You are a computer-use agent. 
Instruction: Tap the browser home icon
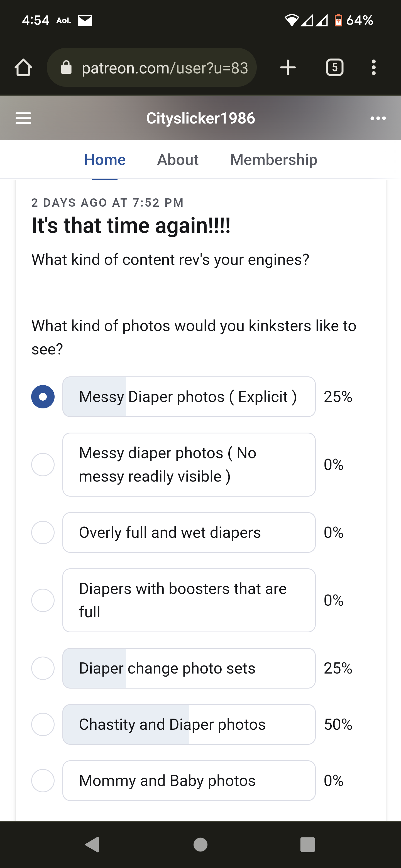[x=23, y=67]
